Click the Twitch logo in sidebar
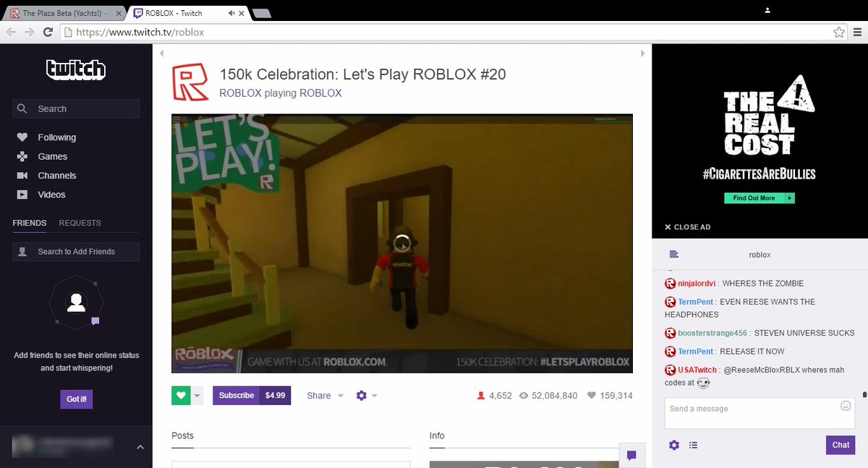 click(76, 69)
